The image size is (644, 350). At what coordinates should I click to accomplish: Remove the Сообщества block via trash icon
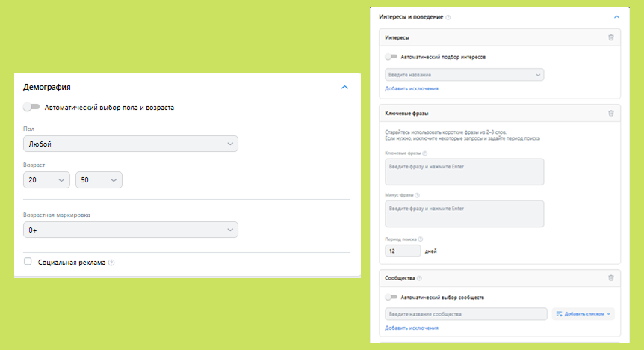(610, 278)
